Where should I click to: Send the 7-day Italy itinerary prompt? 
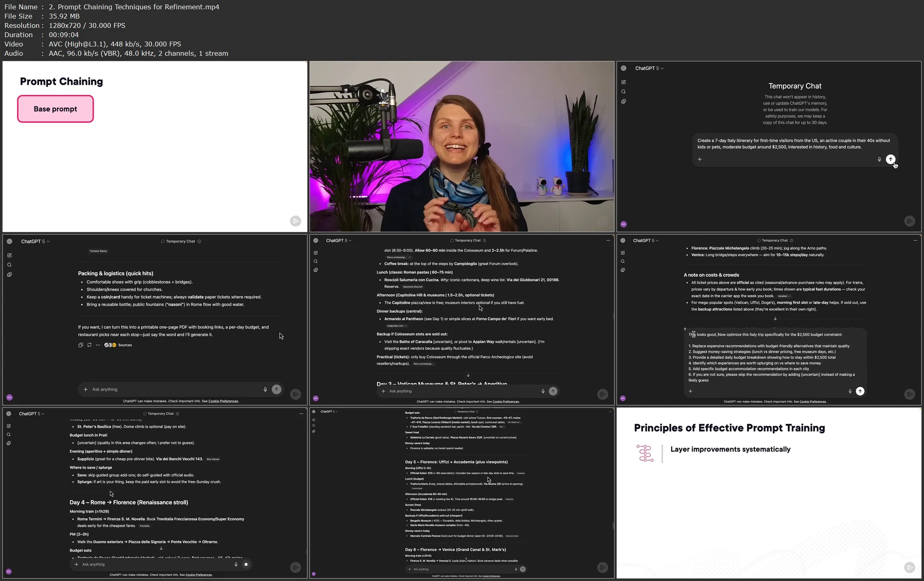890,159
